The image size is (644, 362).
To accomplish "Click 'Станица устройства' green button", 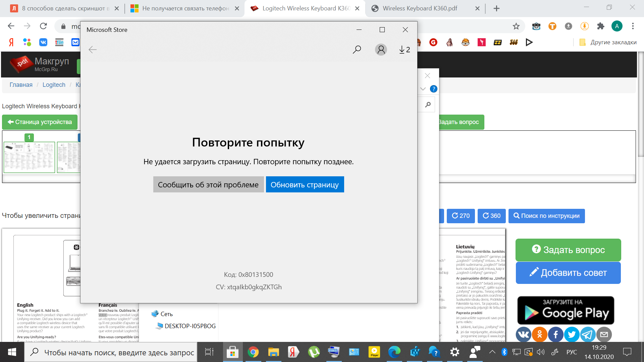I will (x=40, y=122).
